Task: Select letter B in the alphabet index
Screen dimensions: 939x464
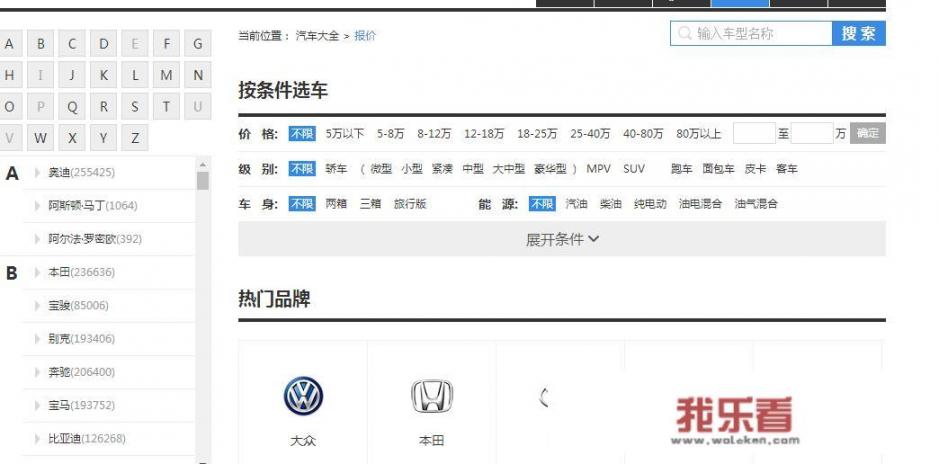Action: pos(41,44)
